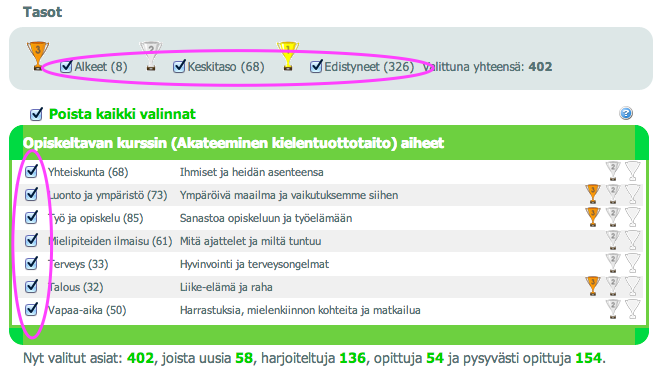Uncheck the Terveys (33) checkbox
The image size is (662, 373).
tap(31, 264)
